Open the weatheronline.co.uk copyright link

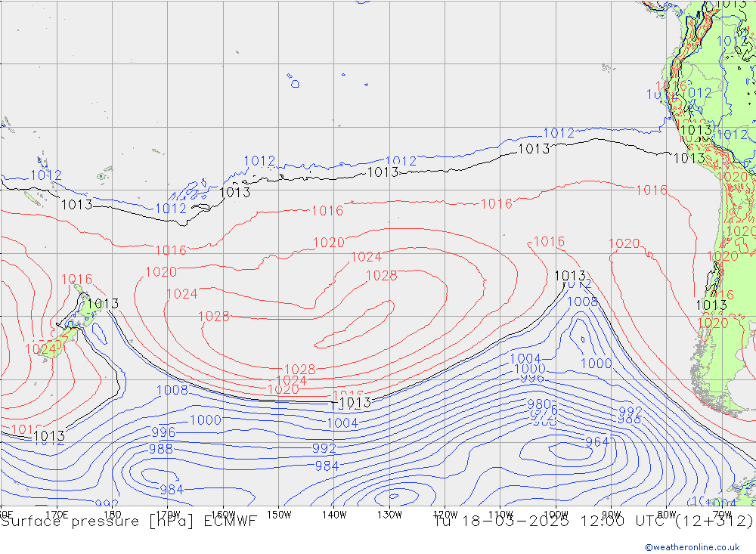(x=692, y=546)
